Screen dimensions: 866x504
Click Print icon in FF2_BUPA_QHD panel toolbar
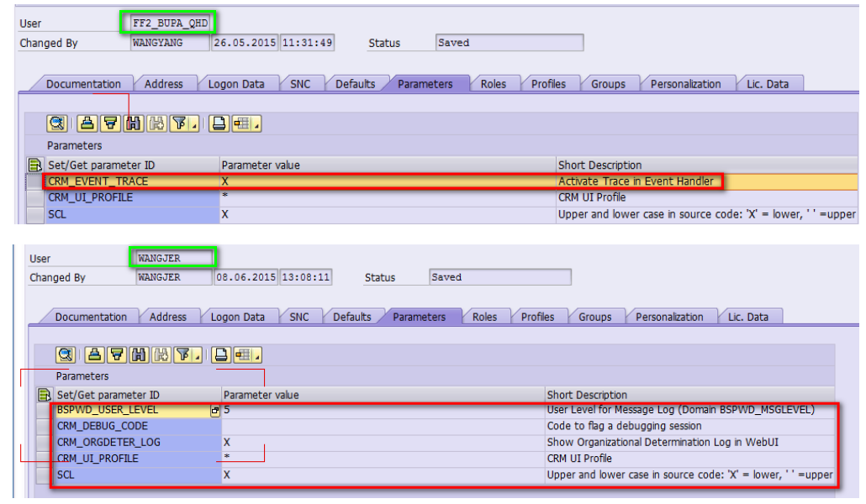point(219,123)
